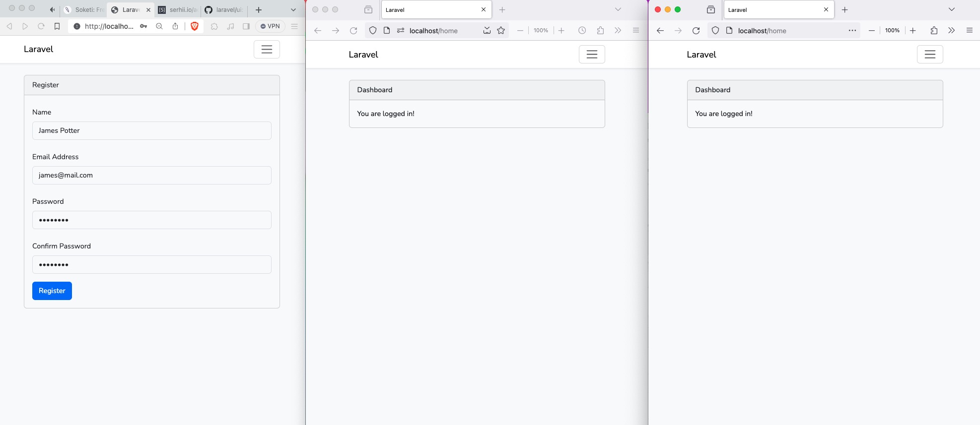List all tabs in the right Firefox window
980x425 pixels.
951,9
